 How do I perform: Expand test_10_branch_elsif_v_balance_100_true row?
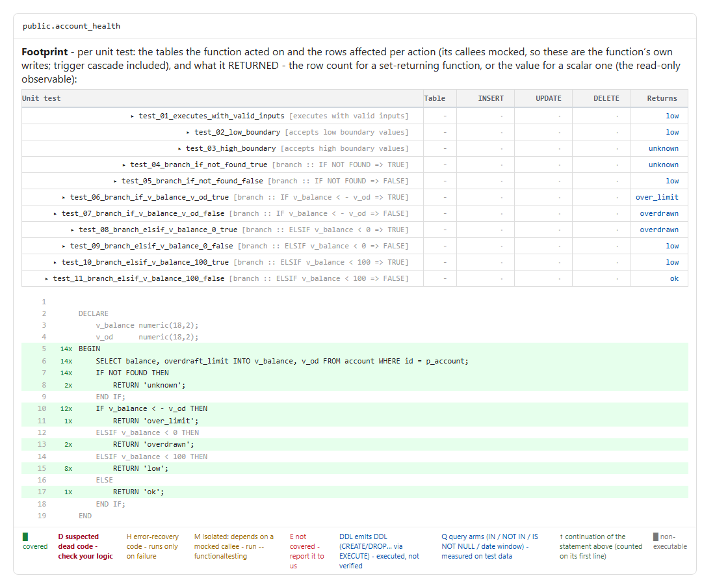pos(55,263)
